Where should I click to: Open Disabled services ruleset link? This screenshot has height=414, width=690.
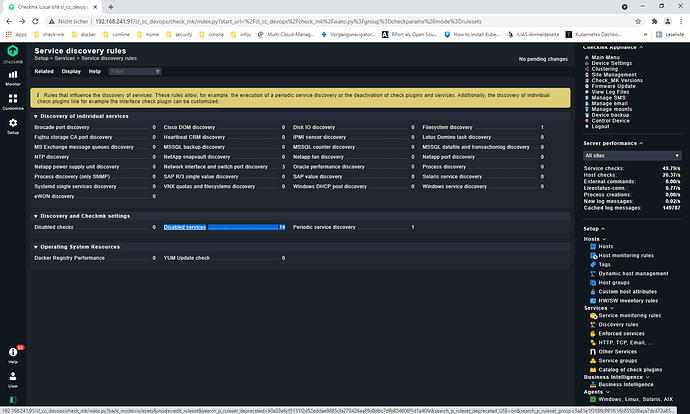pos(185,227)
